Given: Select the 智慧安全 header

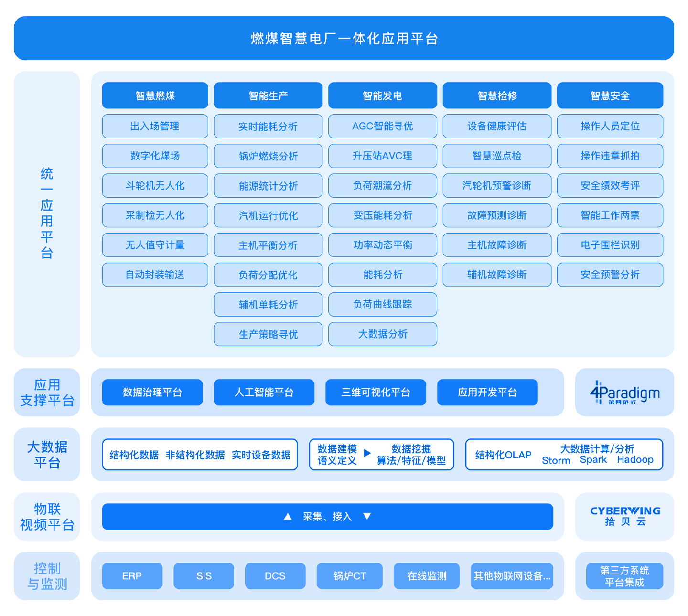Looking at the screenshot, I should [x=610, y=96].
